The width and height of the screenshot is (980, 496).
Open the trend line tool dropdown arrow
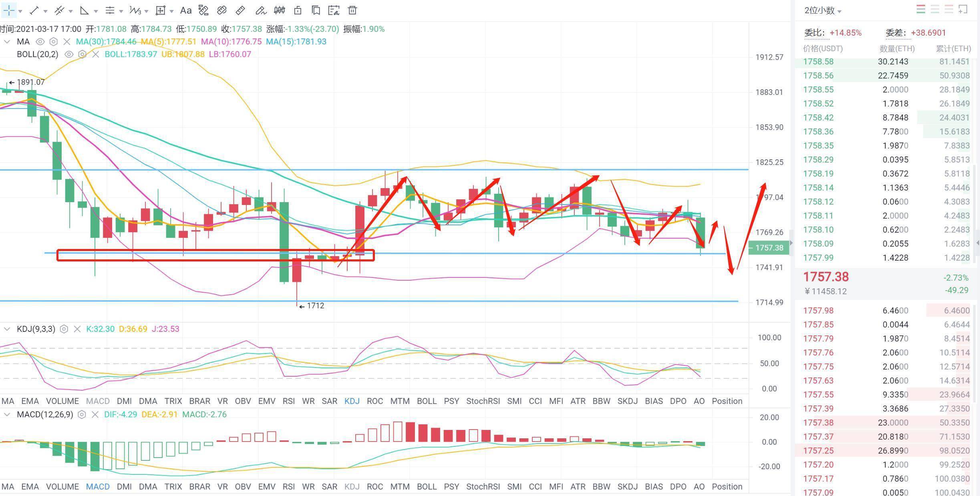45,11
